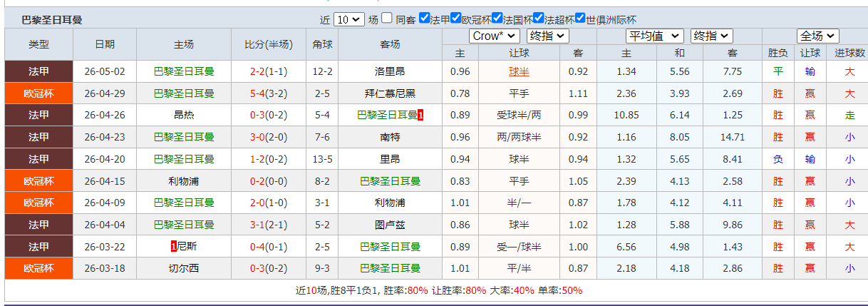
Task: Uncheck the 欧冠杯 league filter
Action: 455,19
